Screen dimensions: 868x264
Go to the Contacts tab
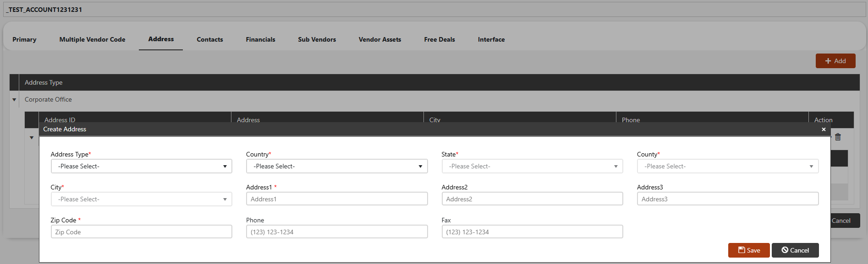click(x=210, y=39)
